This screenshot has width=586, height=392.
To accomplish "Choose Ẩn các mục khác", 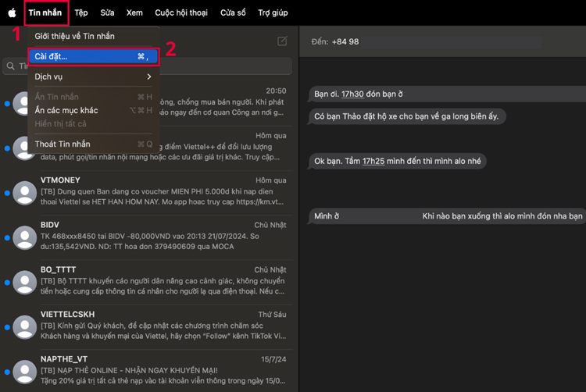I will click(94, 110).
